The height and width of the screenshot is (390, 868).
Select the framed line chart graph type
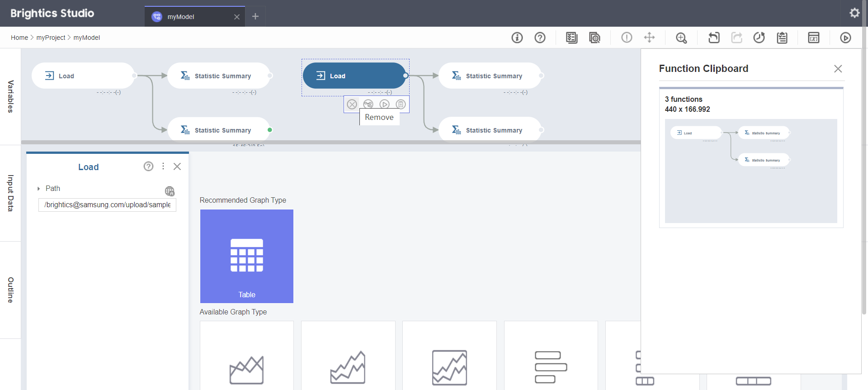coord(449,356)
